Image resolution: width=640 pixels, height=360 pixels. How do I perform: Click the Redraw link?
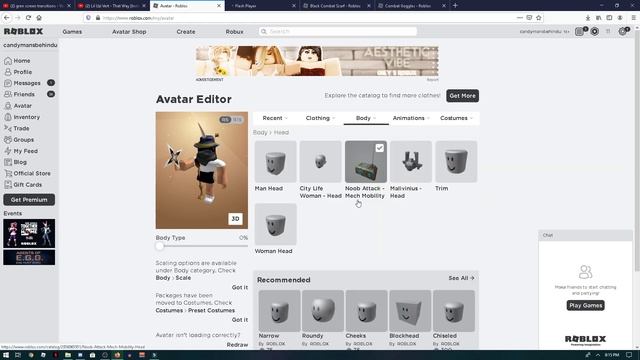pos(237,344)
